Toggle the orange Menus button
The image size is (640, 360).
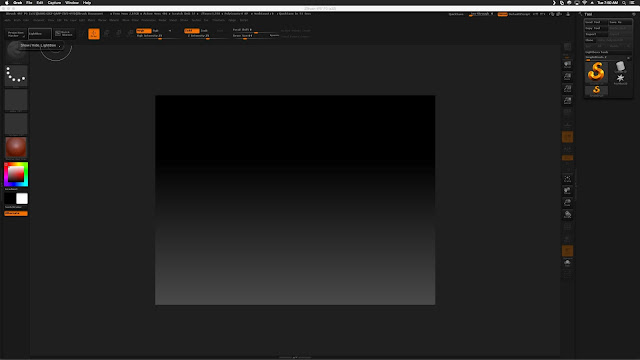coord(502,14)
